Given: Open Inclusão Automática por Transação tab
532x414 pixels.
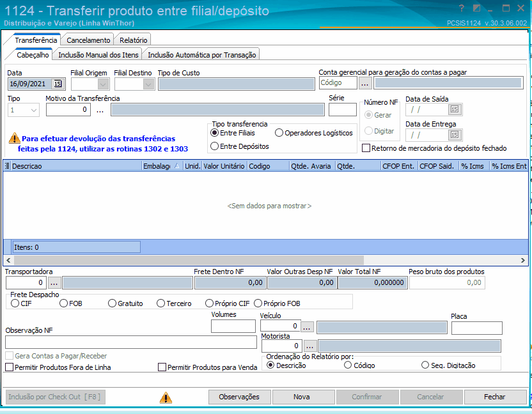Looking at the screenshot, I should click(x=202, y=54).
